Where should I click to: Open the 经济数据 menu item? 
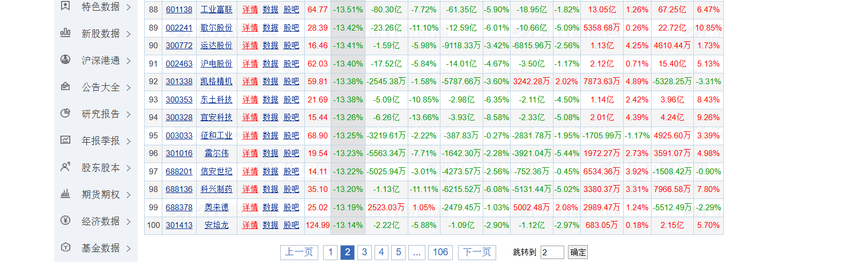pyautogui.click(x=101, y=221)
